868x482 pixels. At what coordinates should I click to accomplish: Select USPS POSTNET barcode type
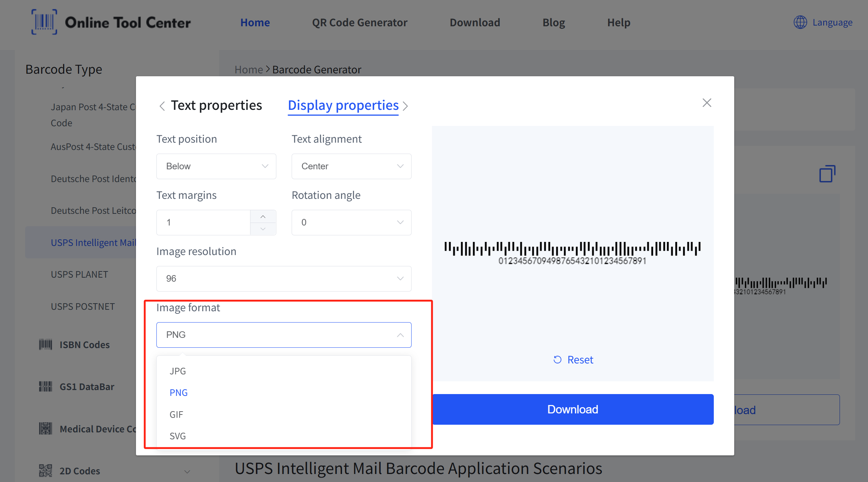pyautogui.click(x=83, y=306)
